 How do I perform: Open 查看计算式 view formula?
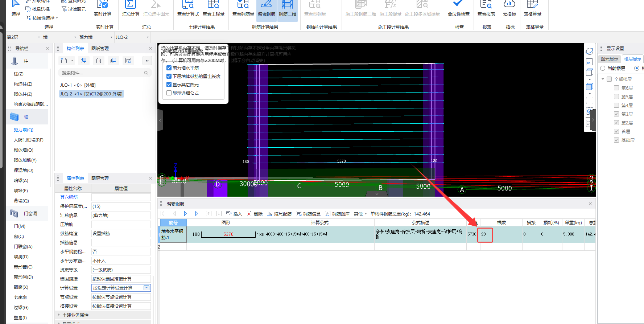pyautogui.click(x=188, y=9)
